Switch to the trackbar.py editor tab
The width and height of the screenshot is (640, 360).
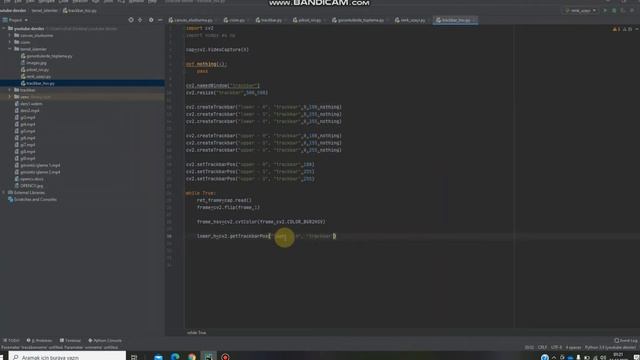269,20
